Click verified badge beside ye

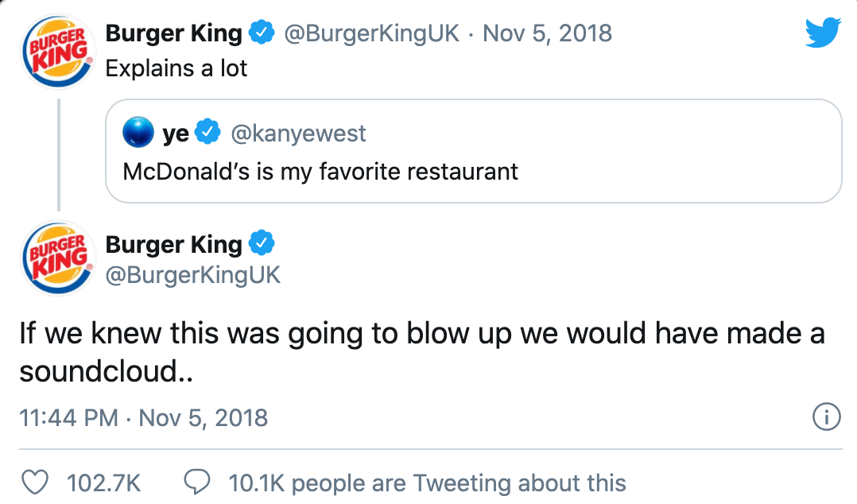pos(208,133)
